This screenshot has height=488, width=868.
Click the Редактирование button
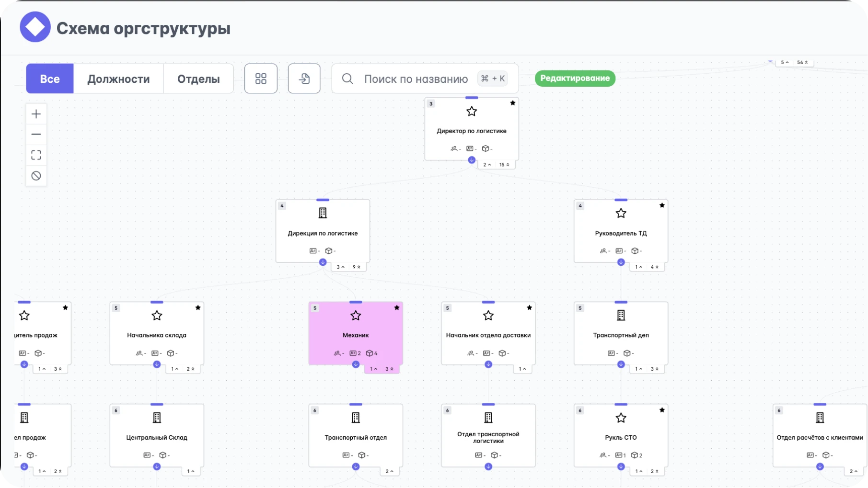pyautogui.click(x=575, y=78)
